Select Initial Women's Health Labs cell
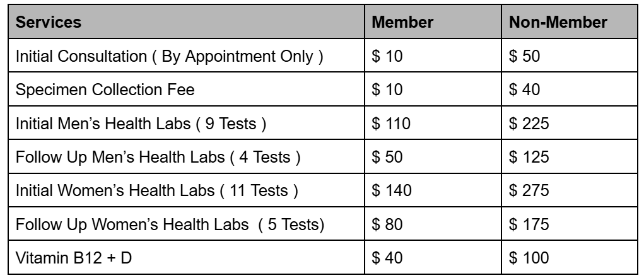Image resolution: width=644 pixels, height=278 pixels. (x=186, y=190)
